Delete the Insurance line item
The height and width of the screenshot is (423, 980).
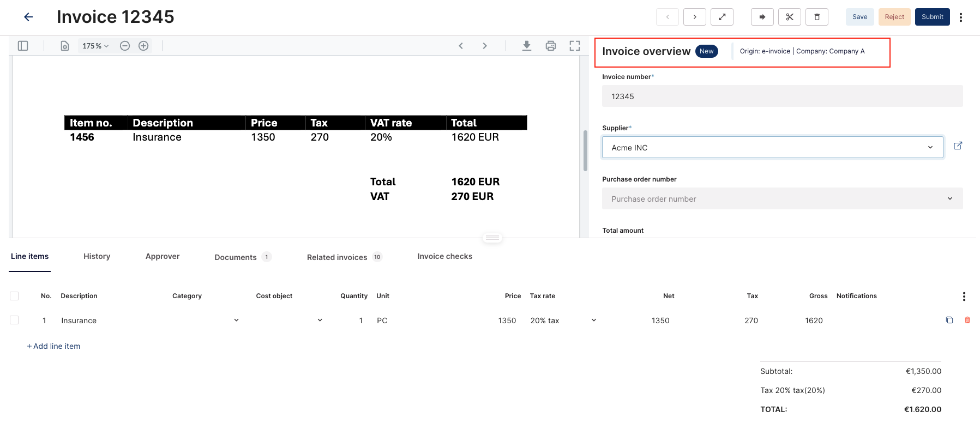967,320
